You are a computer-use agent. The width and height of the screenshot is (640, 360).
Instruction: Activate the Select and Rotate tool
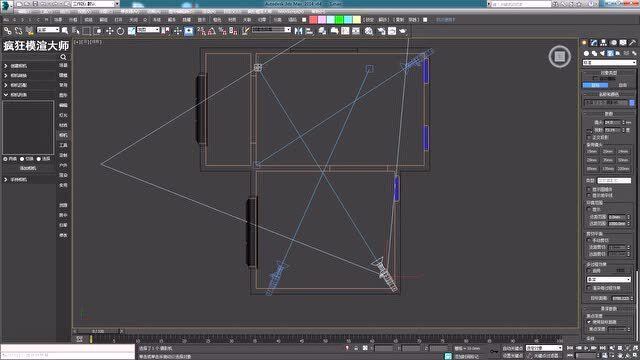pyautogui.click(x=120, y=31)
